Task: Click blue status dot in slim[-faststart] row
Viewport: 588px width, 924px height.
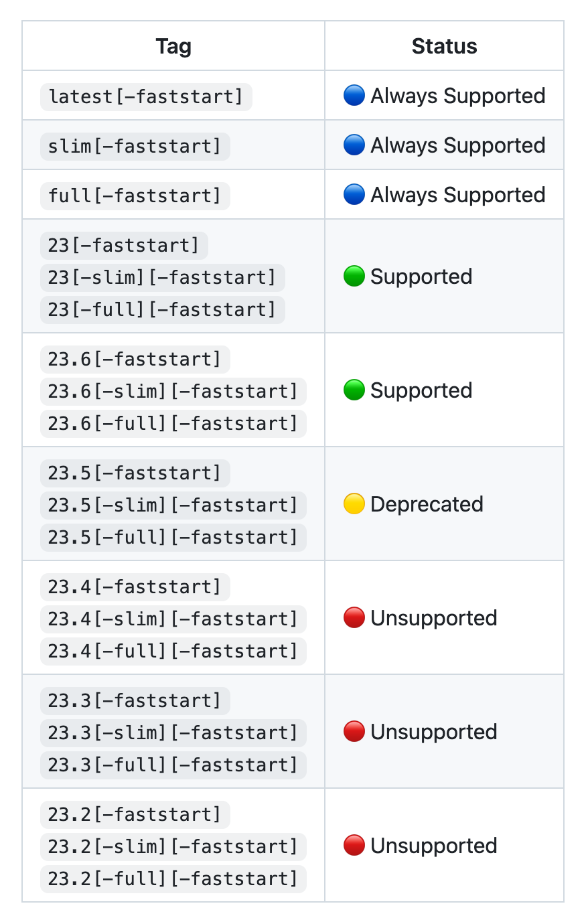Action: 354,145
